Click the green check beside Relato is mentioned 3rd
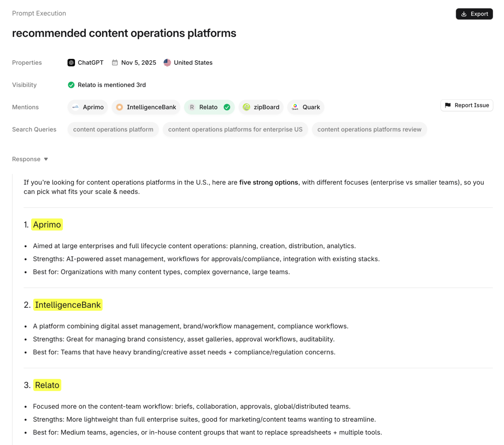This screenshot has width=504, height=445. (71, 85)
